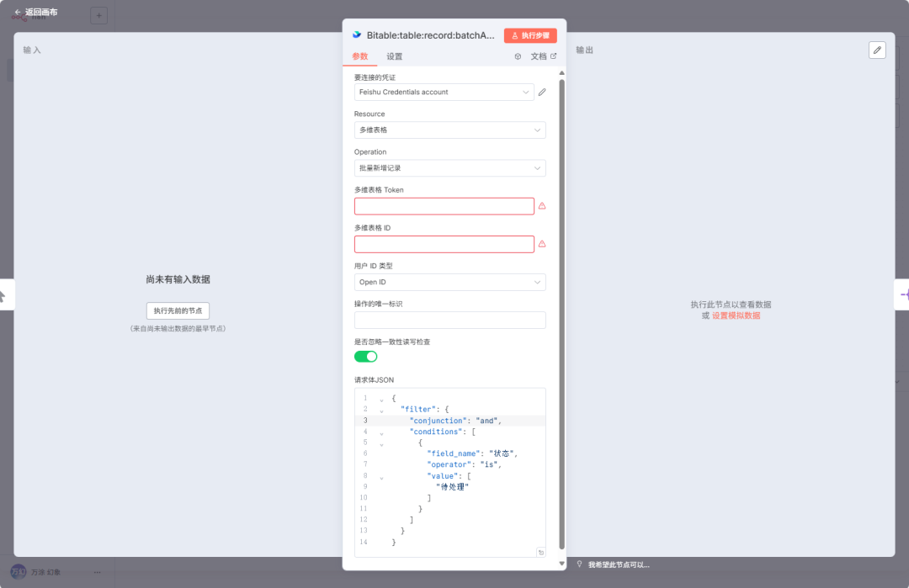
Task: Click the "operator": "is" line in JSON
Action: pyautogui.click(x=464, y=464)
